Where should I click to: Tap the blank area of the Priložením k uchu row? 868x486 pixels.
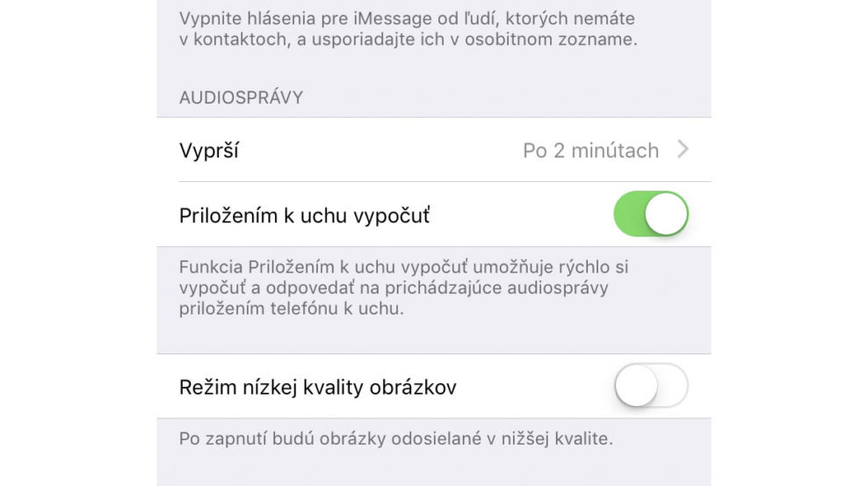[522, 214]
